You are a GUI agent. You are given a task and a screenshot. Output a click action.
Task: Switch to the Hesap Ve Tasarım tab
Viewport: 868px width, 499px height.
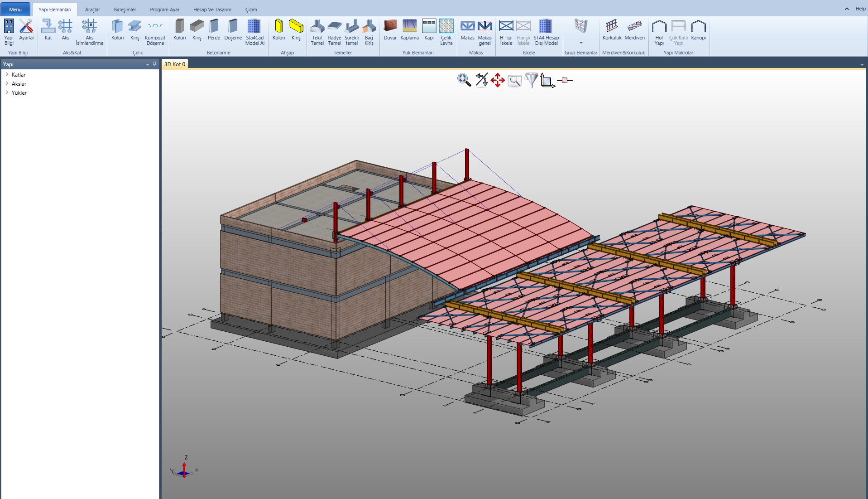point(212,10)
